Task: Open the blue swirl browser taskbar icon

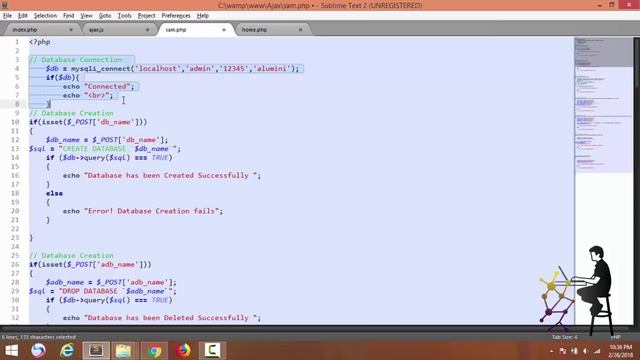Action: pos(38,351)
